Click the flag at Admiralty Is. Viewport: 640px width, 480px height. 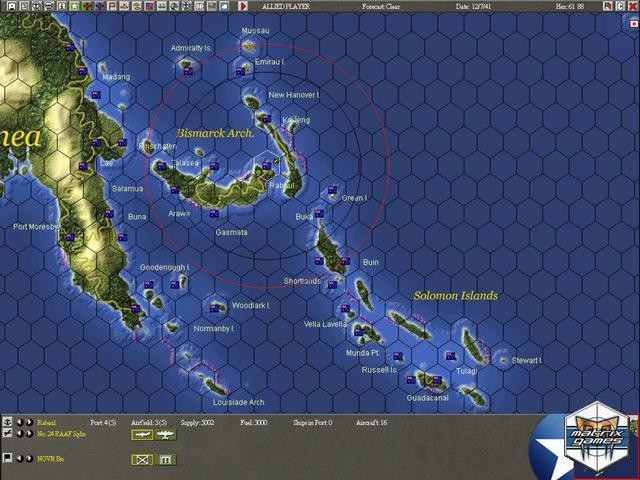188,71
